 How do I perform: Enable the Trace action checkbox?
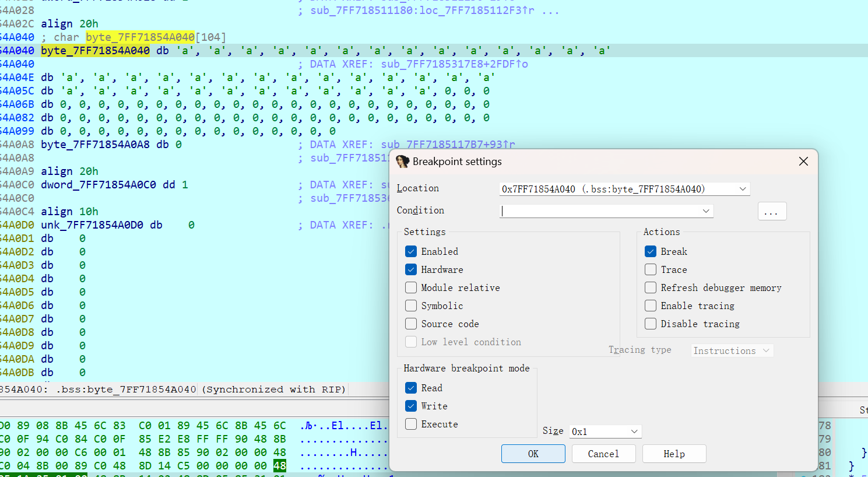(x=651, y=269)
